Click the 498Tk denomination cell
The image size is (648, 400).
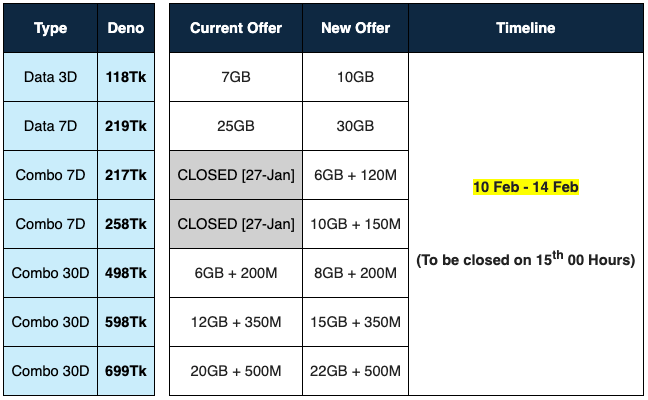[126, 273]
